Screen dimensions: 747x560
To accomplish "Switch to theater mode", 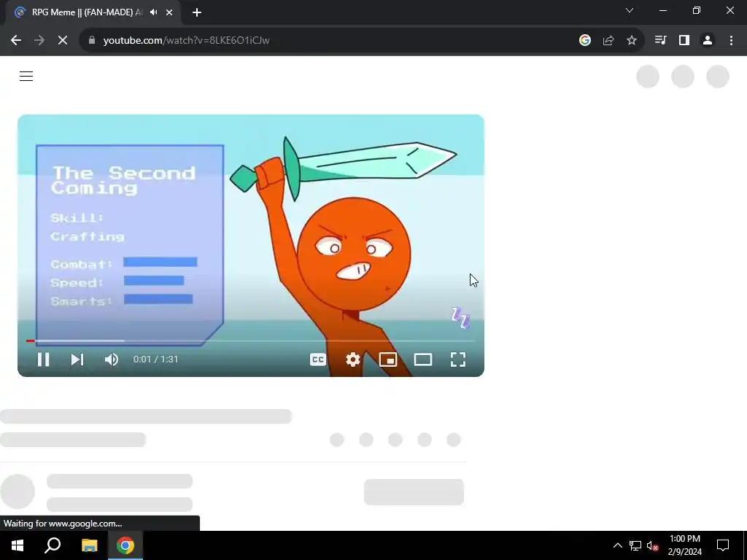I will [423, 359].
